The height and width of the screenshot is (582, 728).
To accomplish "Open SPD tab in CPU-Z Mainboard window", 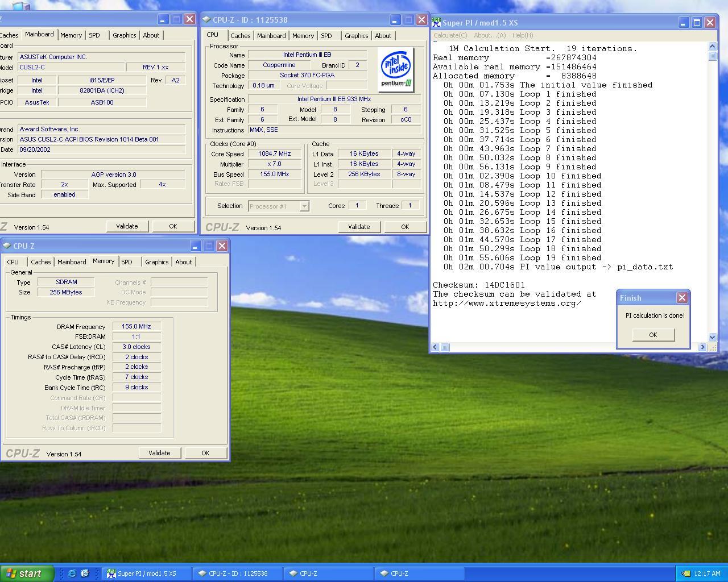I will [x=94, y=35].
